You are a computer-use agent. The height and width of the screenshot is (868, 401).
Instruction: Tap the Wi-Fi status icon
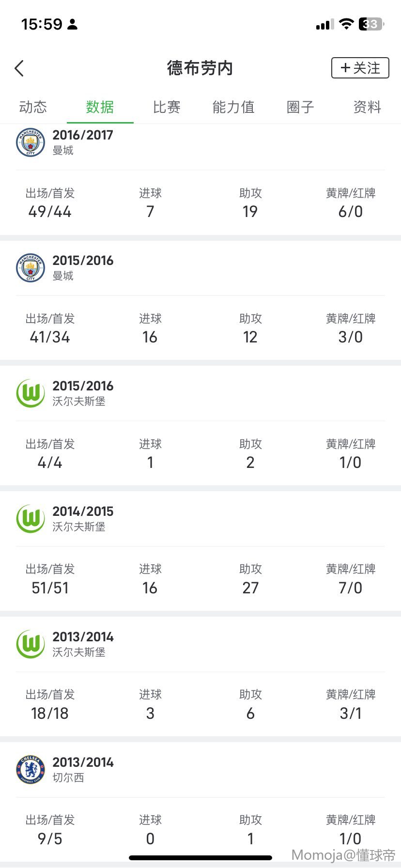click(346, 24)
